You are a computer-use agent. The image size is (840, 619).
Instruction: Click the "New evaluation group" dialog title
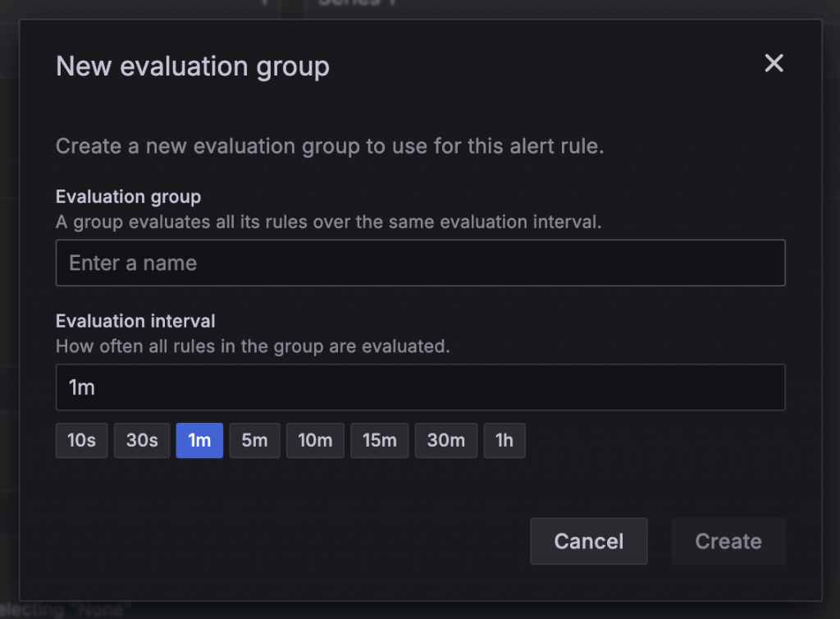pyautogui.click(x=193, y=66)
